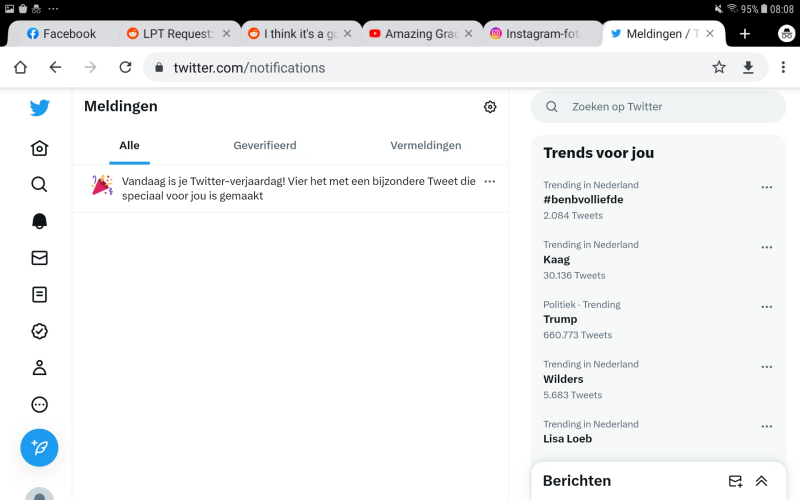Open notification settings gear icon
This screenshot has width=800, height=500.
pos(490,107)
